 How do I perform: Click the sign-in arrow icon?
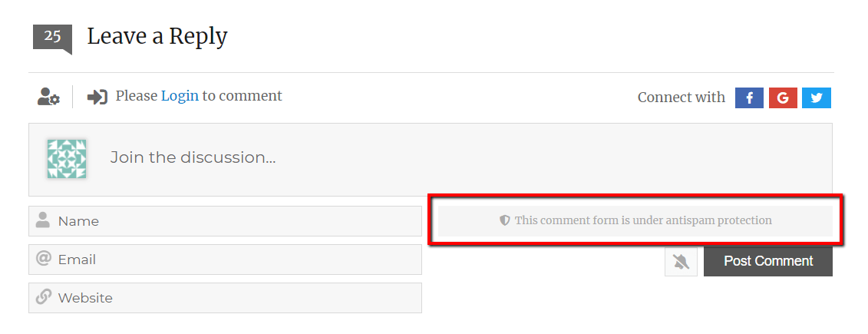point(97,97)
